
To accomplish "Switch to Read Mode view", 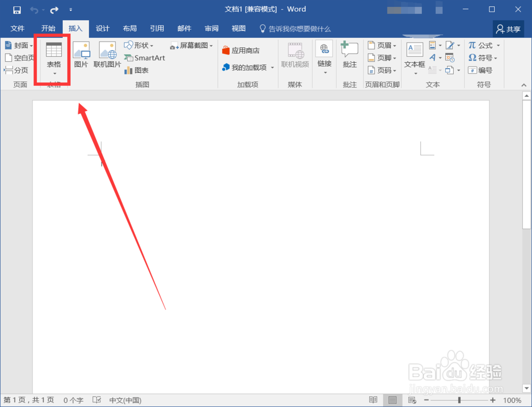I will point(373,400).
